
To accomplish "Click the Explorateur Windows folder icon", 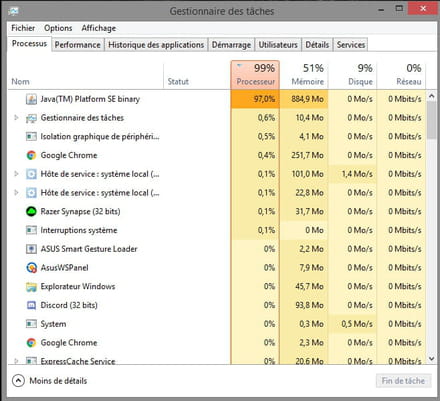I will (x=31, y=286).
